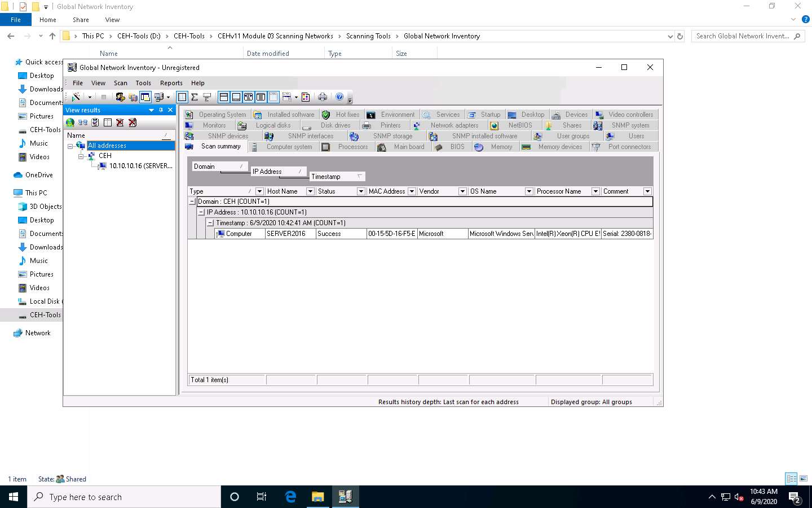Click the Sigma summary toolbar icon
812x508 pixels.
195,97
